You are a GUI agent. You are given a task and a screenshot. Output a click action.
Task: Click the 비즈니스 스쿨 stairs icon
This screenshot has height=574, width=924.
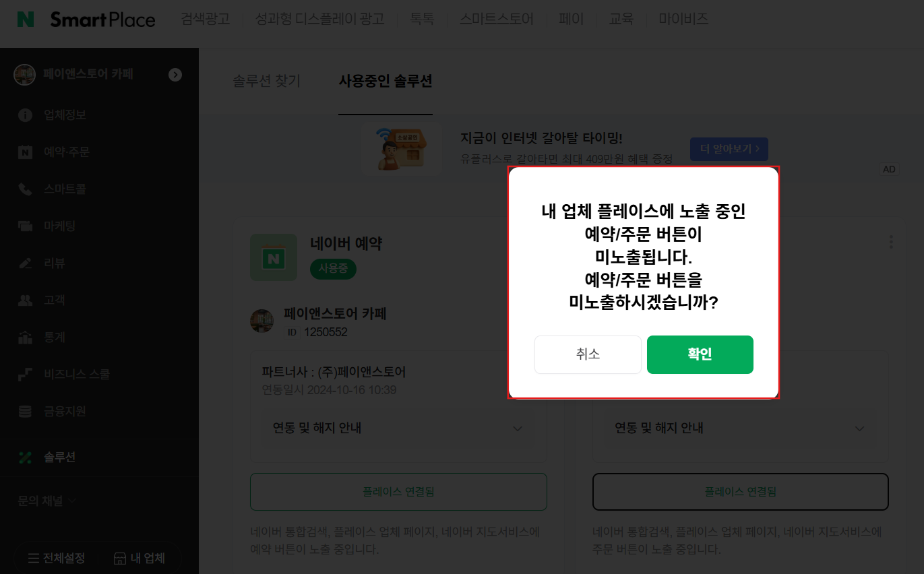(25, 375)
